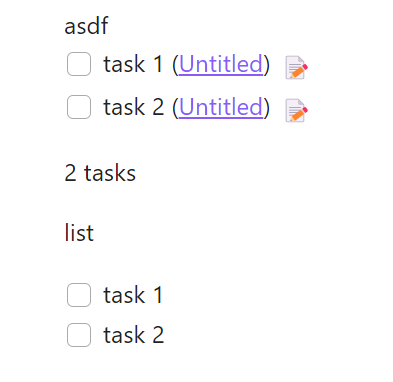
Task: Open the edit-note pencil icon beside task 1
Action: tap(296, 68)
